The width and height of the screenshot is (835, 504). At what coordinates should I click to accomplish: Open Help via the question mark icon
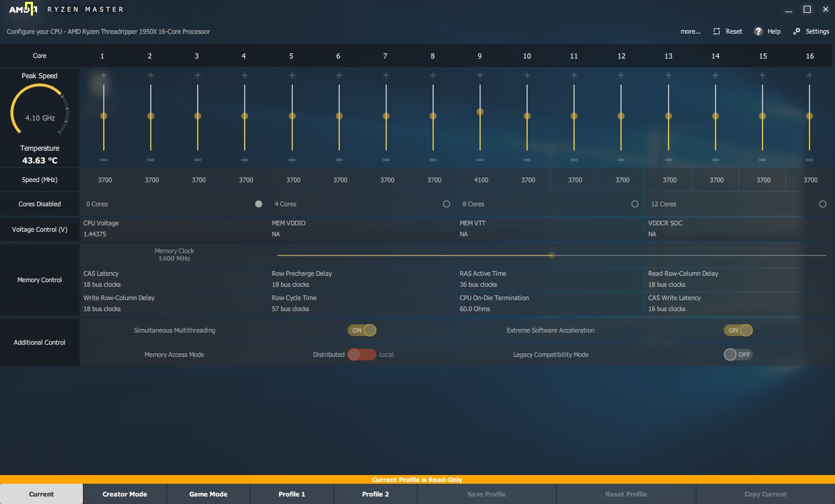pos(758,31)
